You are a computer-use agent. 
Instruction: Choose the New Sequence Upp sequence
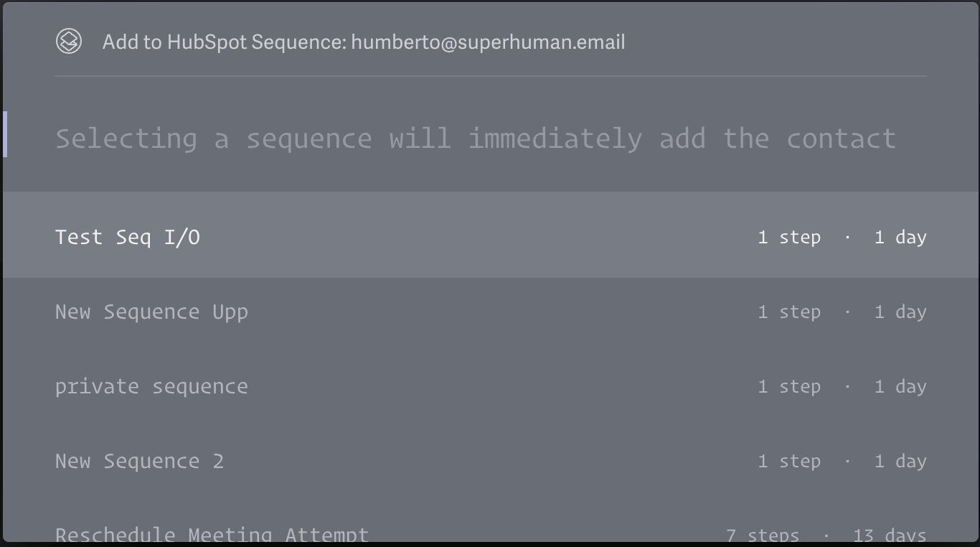[490, 312]
